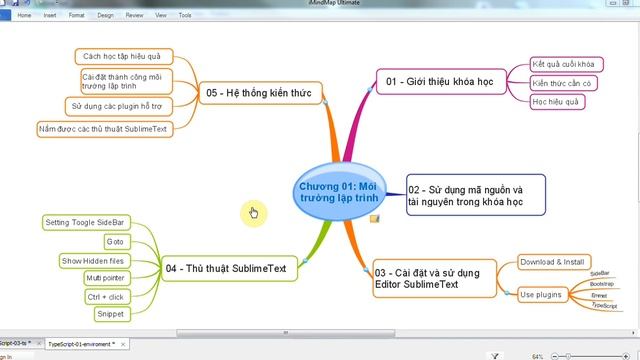This screenshot has height=360, width=640.
Task: Select node 02 - Sử dụng mã nguồn và tài nguyên
Action: point(476,195)
